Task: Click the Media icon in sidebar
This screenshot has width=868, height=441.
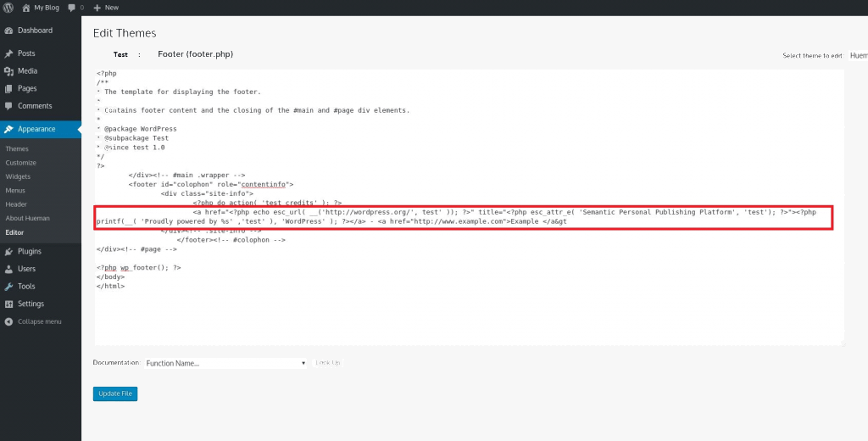Action: tap(8, 71)
